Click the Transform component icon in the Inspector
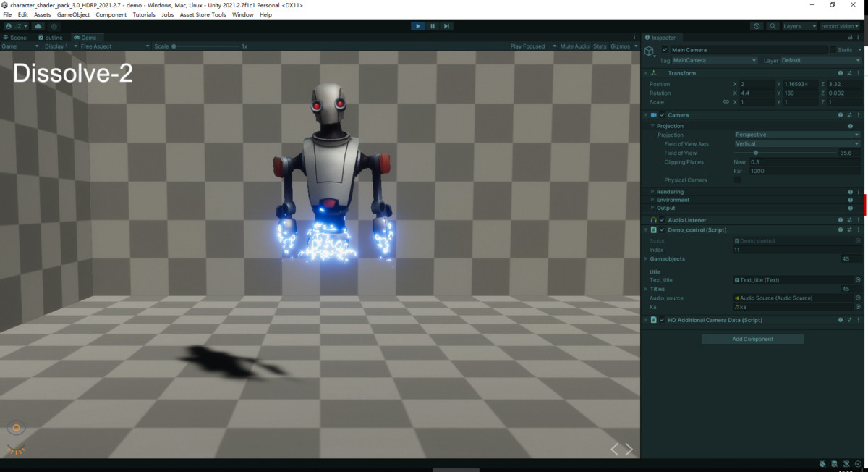 click(654, 72)
